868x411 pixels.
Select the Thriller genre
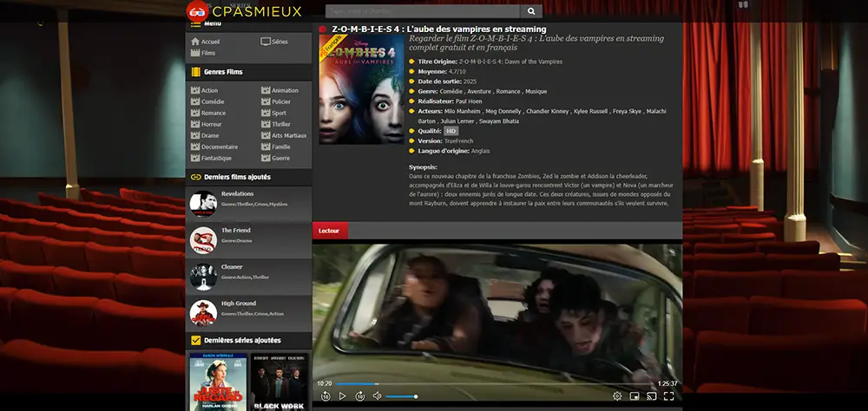[276, 125]
